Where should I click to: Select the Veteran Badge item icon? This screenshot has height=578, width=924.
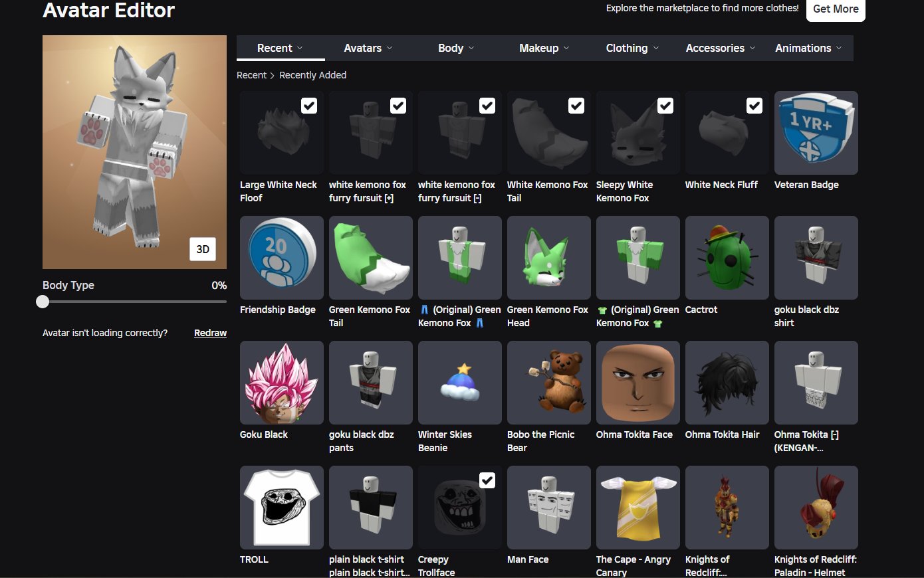pos(816,133)
